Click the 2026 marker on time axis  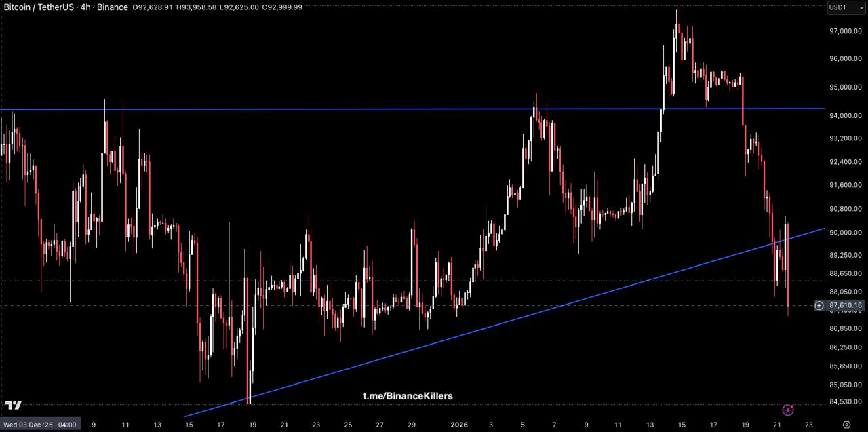(x=459, y=425)
